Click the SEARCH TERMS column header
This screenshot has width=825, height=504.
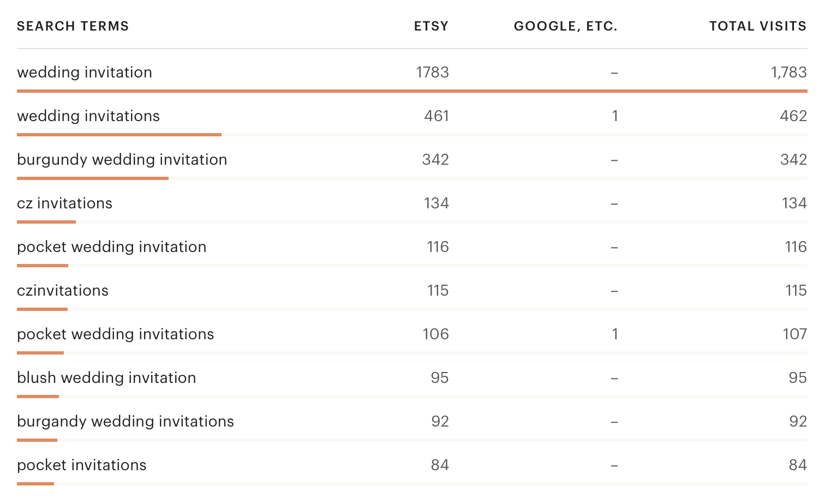73,26
